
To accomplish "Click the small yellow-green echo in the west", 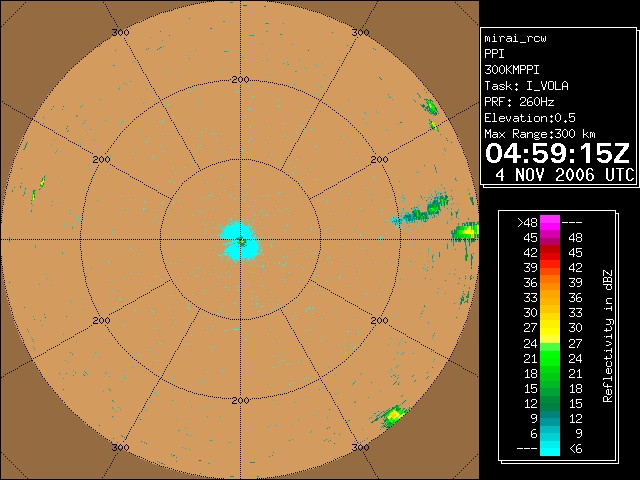I will (42, 182).
